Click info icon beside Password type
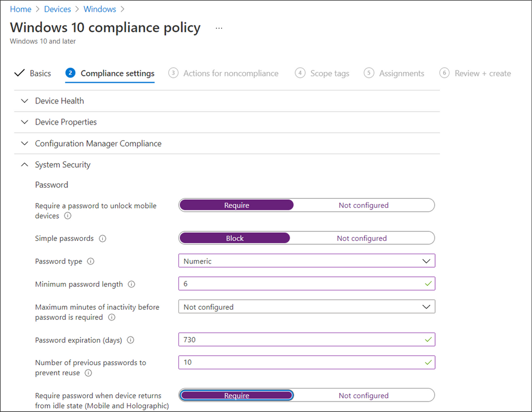This screenshot has width=532, height=412. (91, 262)
